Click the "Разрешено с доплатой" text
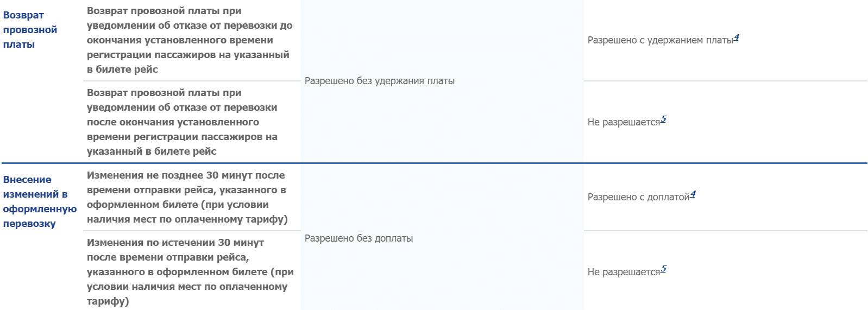Viewport: 868px width, 310px height. click(x=638, y=198)
